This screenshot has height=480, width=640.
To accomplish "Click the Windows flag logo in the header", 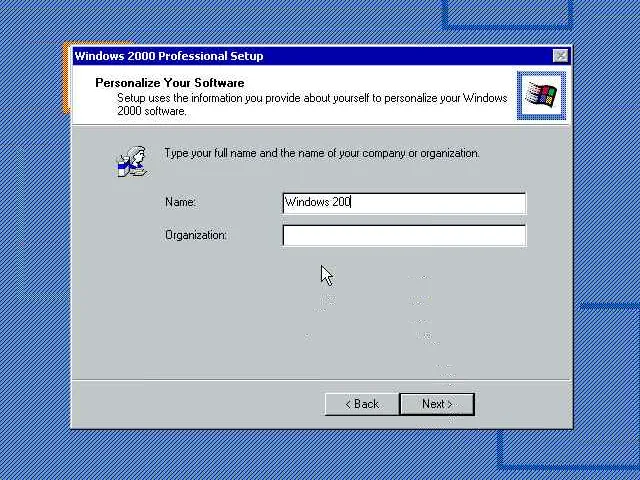I will click(541, 95).
